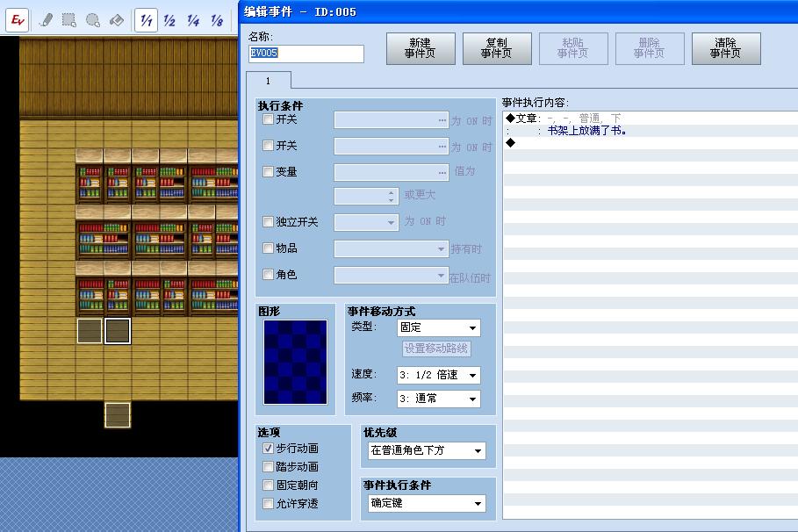
Task: Click the 名称 field containing EV005
Action: [x=306, y=54]
